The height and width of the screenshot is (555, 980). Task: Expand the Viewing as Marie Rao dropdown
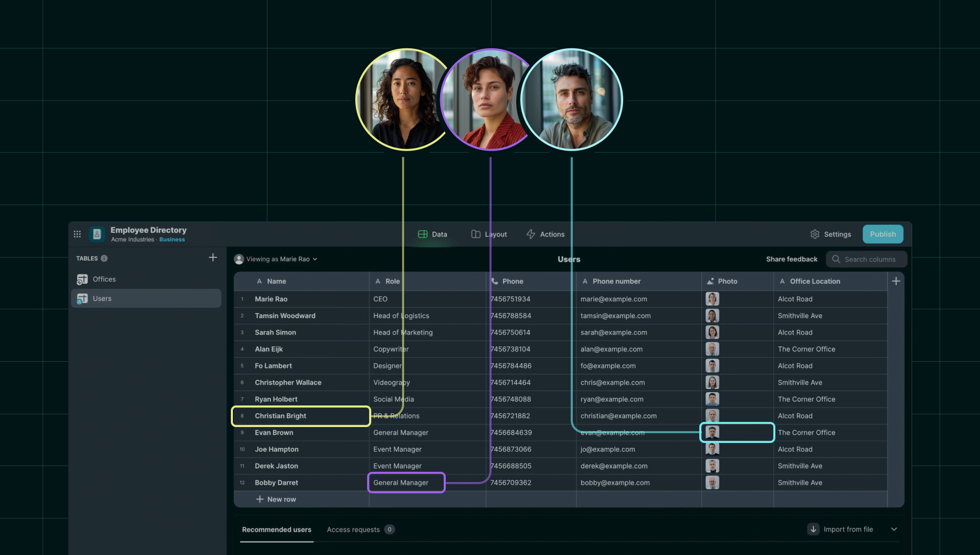pos(315,259)
